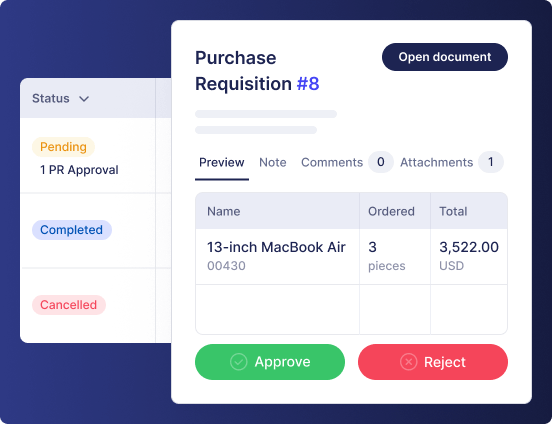The height and width of the screenshot is (424, 552).
Task: Click the requisition number #8 link
Action: pyautogui.click(x=308, y=84)
